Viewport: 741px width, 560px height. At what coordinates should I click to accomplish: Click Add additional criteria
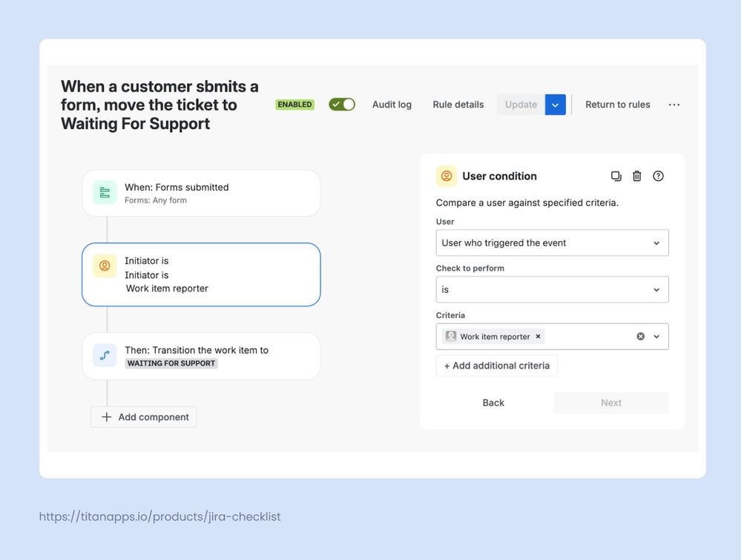click(496, 365)
